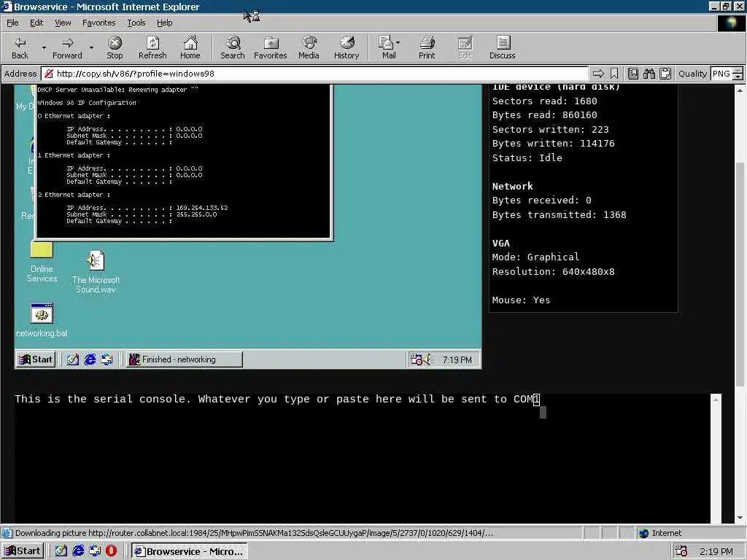Click the host tray scheduler icon near 2:19 PM
Image resolution: width=747 pixels, height=560 pixels.
click(x=681, y=551)
